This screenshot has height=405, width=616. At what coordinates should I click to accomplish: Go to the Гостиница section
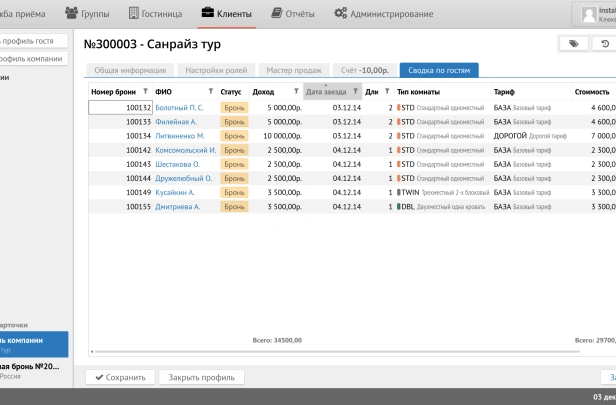coord(155,14)
